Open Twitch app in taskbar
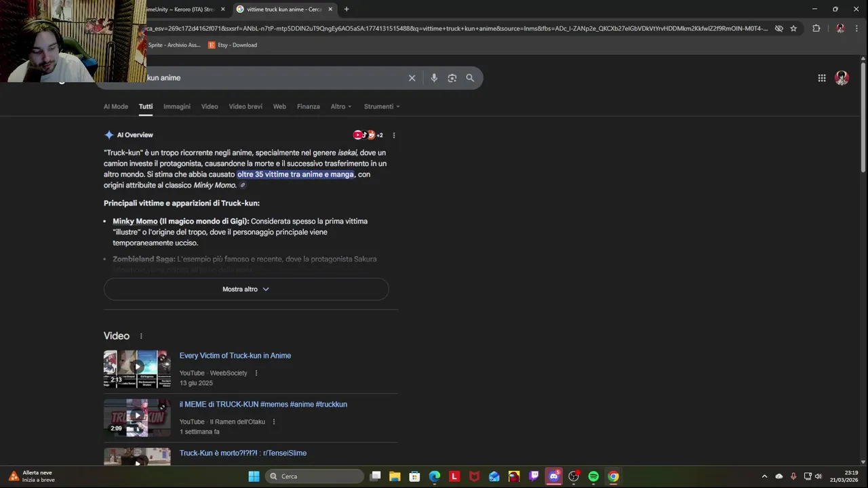Screen dimensions: 868x488 pos(534,476)
